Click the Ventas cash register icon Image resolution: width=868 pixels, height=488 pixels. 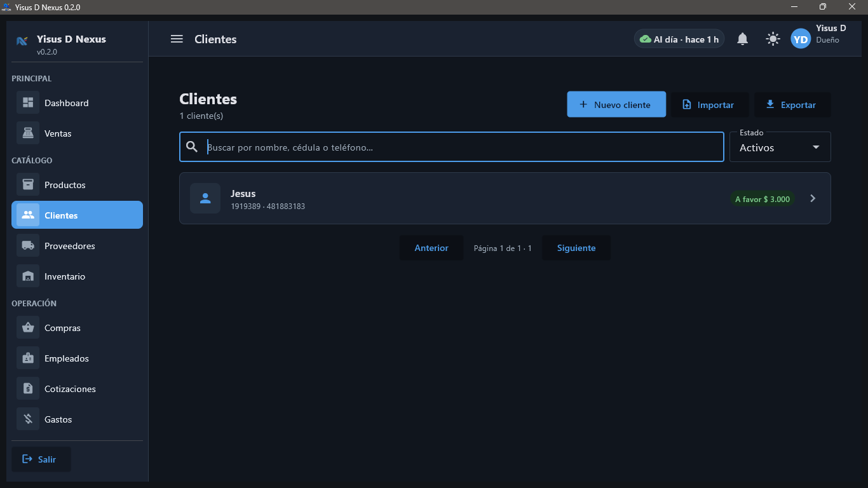(28, 133)
